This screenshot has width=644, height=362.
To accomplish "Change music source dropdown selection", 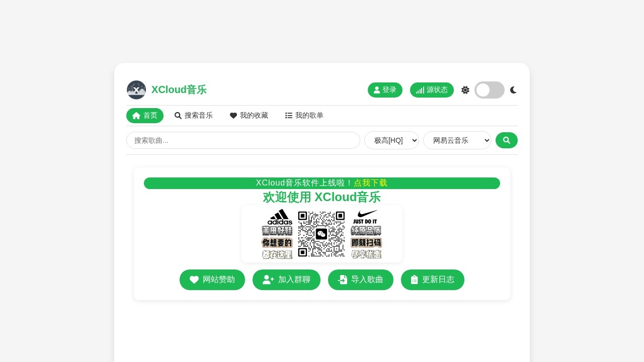I will click(x=457, y=140).
